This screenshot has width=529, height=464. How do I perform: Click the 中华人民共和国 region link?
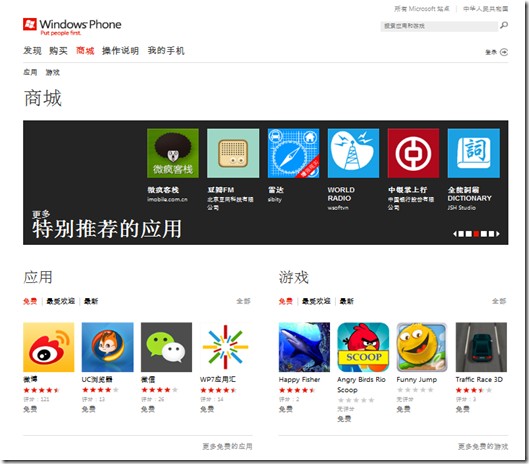tap(486, 9)
